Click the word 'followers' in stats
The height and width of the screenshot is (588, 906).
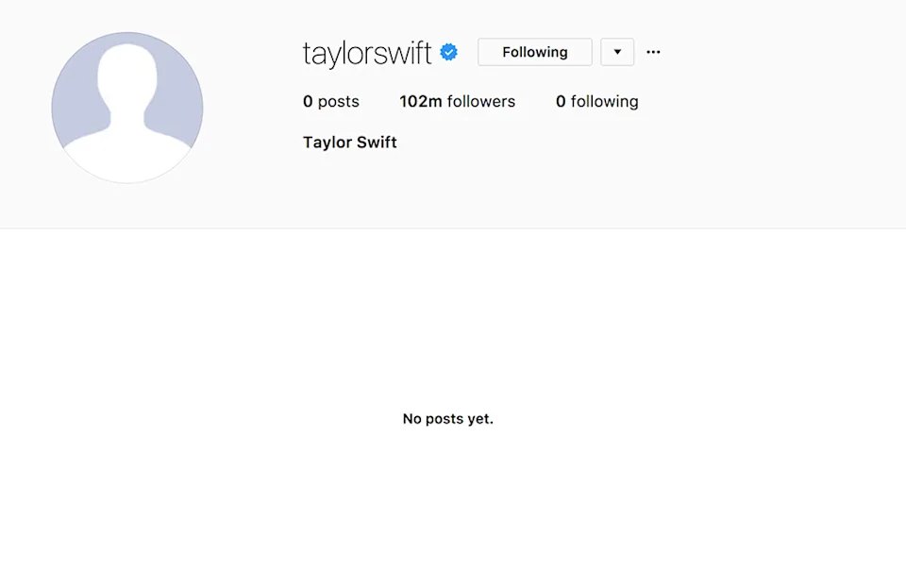[480, 102]
